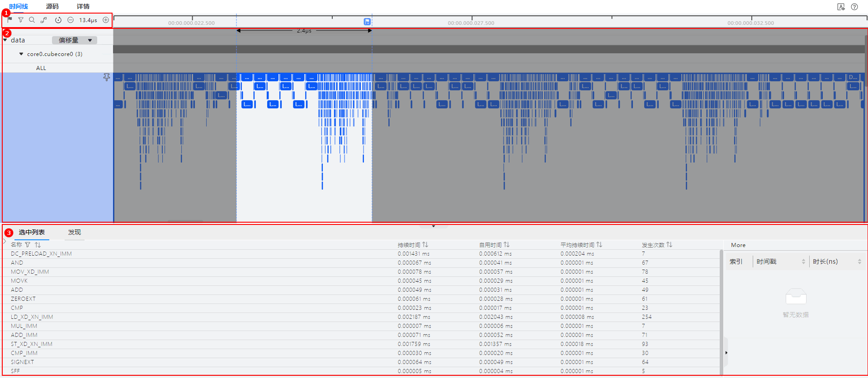868x378 pixels.
Task: Click the 2.4μs selection range label
Action: click(x=304, y=31)
